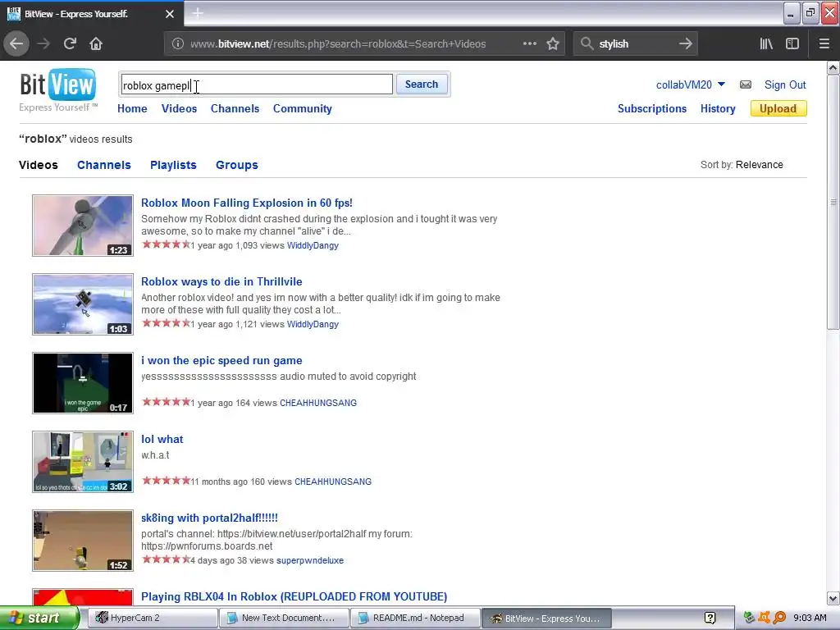Open the browser home icon
Viewport: 840px width, 630px height.
pyautogui.click(x=96, y=44)
